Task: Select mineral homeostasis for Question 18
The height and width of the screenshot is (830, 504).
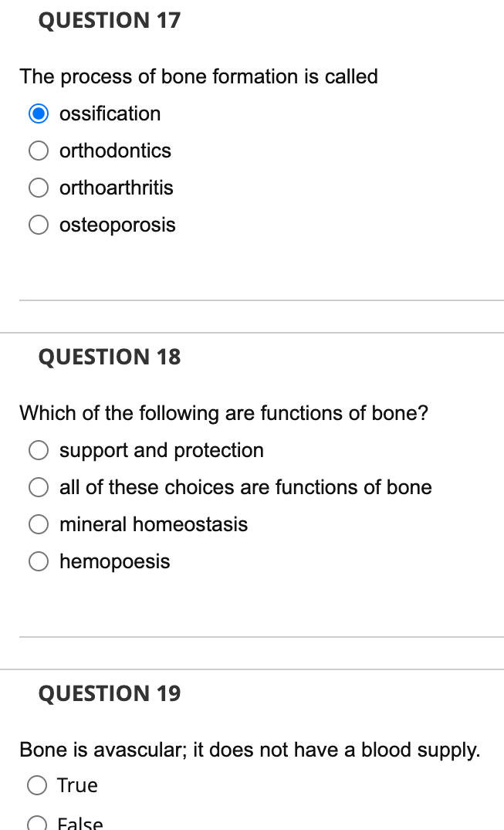Action: (x=39, y=524)
